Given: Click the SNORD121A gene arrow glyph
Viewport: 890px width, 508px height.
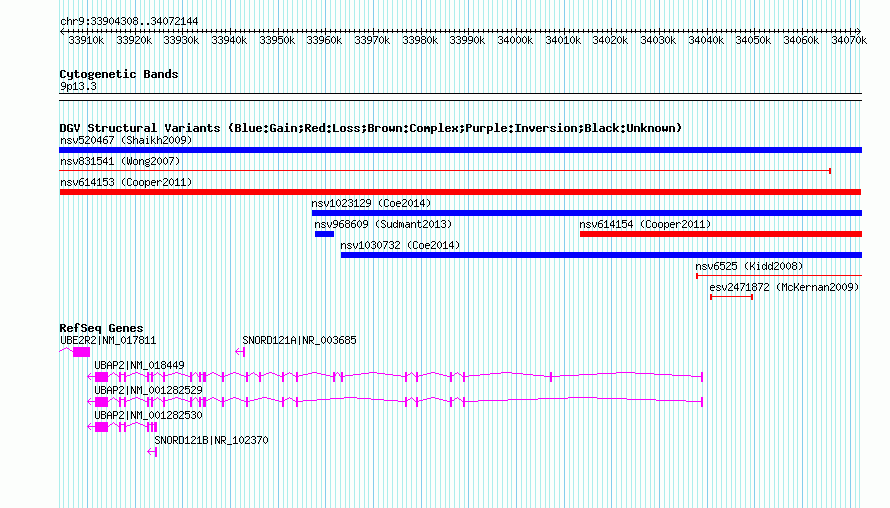Looking at the screenshot, I should point(240,352).
